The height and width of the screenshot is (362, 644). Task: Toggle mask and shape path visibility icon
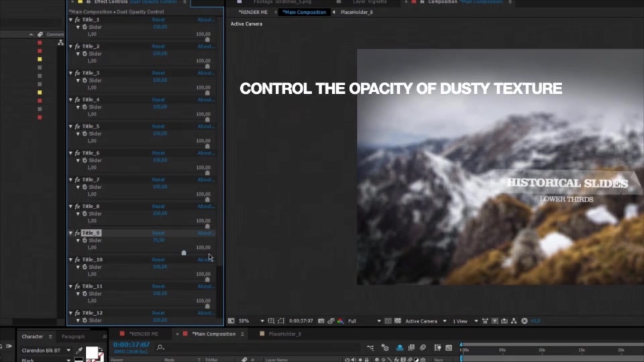(x=281, y=321)
